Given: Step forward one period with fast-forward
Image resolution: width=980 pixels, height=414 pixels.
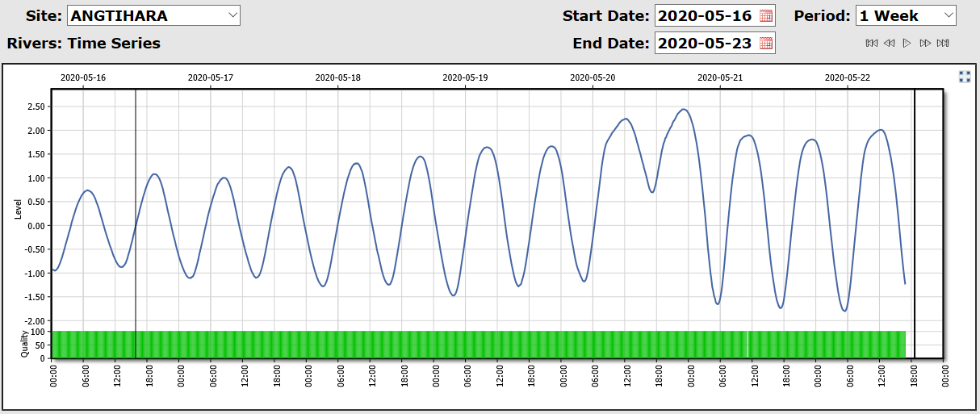Looking at the screenshot, I should click(x=925, y=43).
